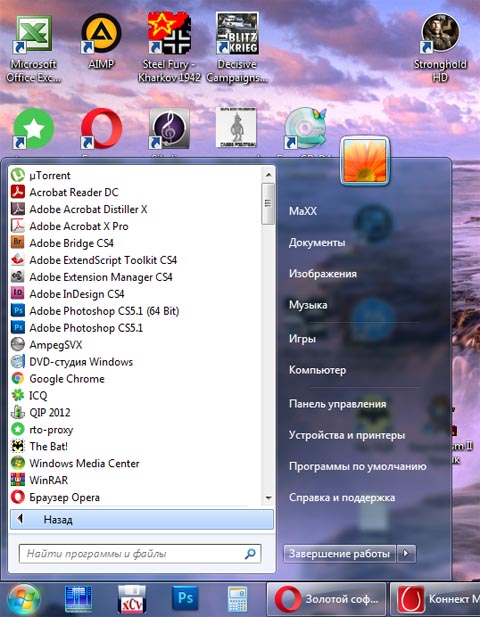Click programs list scroll up arrow
The height and width of the screenshot is (617, 480).
pos(268,175)
